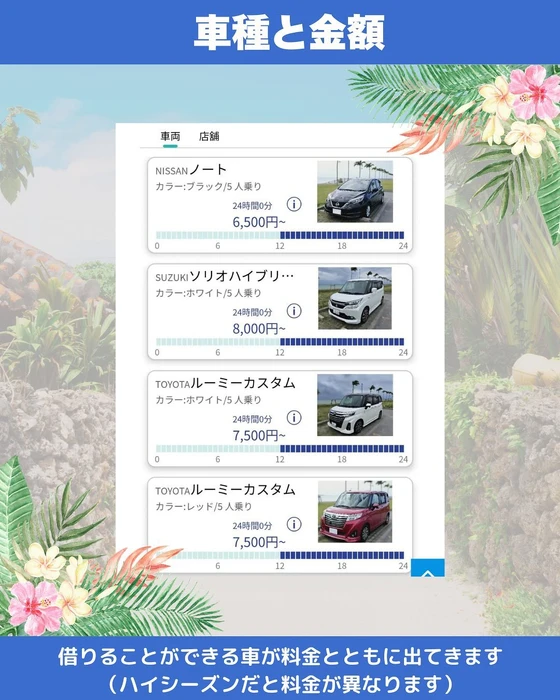View the white SUZUKI ソリオ photo

click(x=355, y=298)
